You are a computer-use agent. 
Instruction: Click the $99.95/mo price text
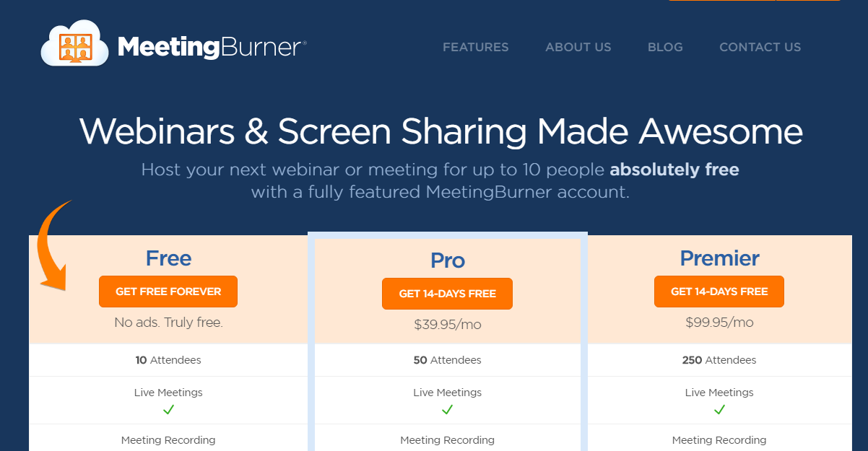(719, 323)
